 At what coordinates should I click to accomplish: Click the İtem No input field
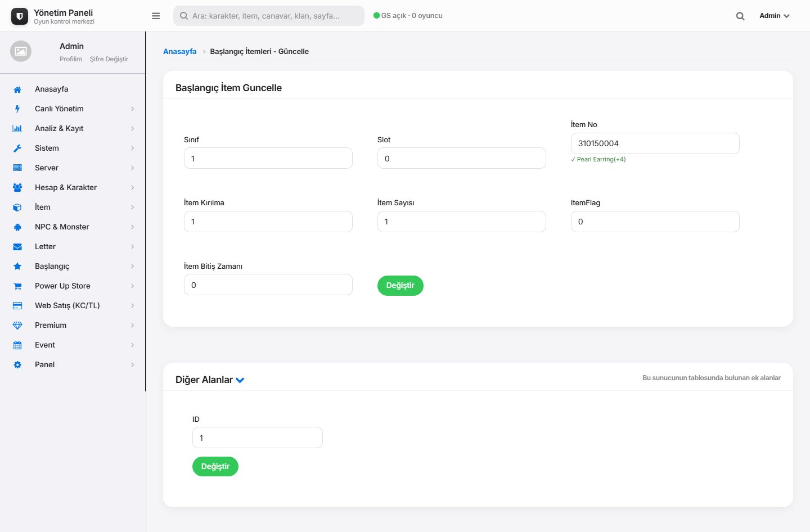click(x=655, y=143)
